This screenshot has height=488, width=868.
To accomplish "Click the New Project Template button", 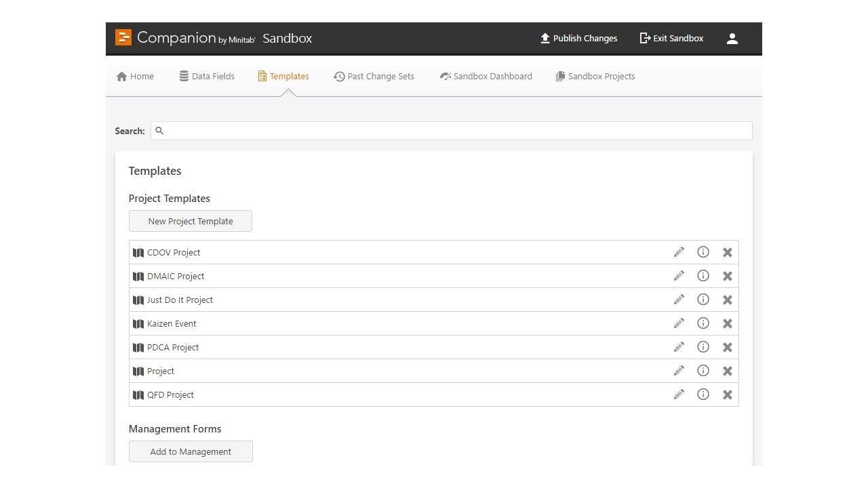I will pyautogui.click(x=191, y=221).
